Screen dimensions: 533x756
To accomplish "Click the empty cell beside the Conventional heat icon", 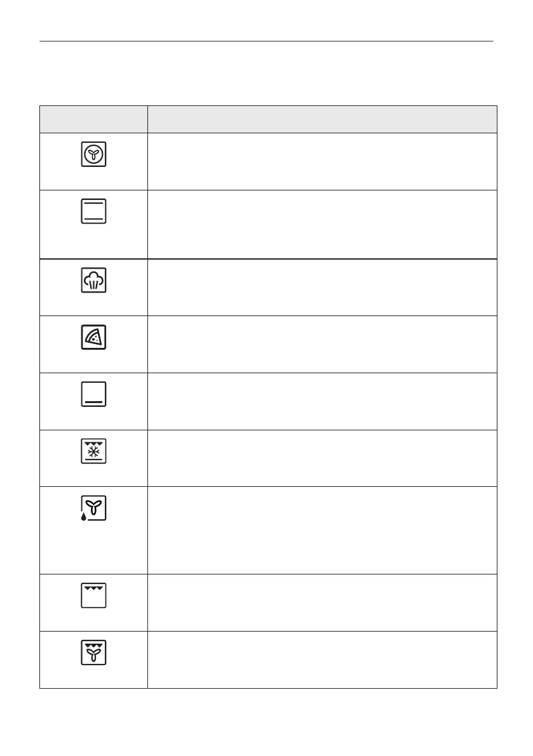I will (322, 224).
